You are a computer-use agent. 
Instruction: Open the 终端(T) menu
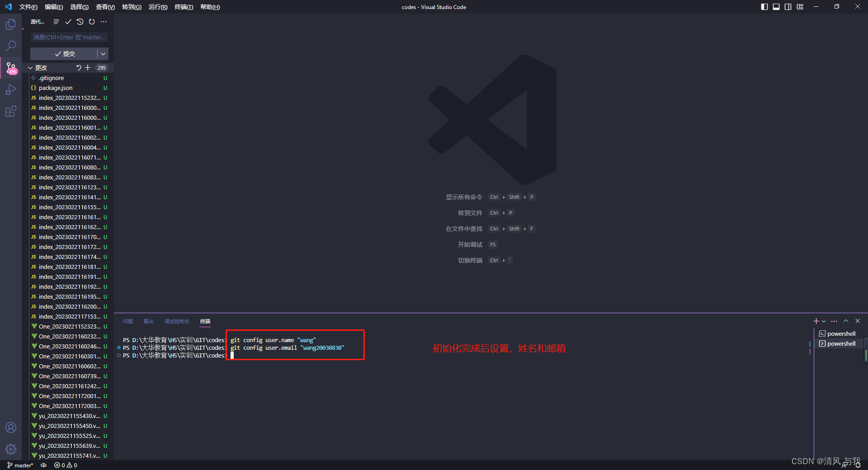(x=184, y=7)
